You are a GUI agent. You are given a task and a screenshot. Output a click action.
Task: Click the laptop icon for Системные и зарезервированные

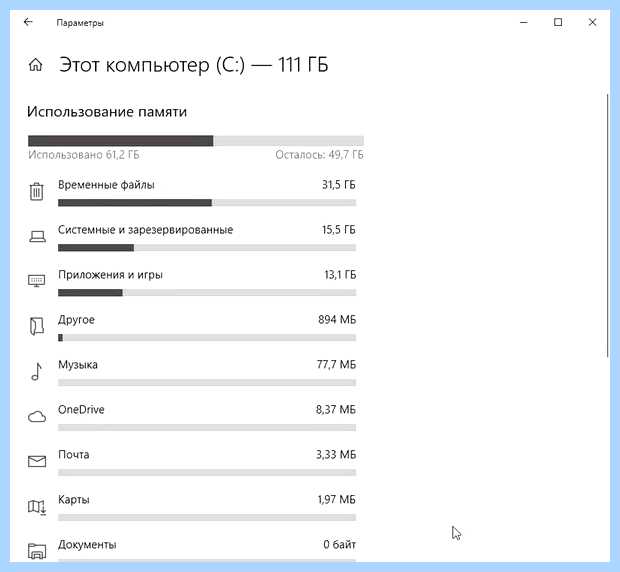pos(37,236)
